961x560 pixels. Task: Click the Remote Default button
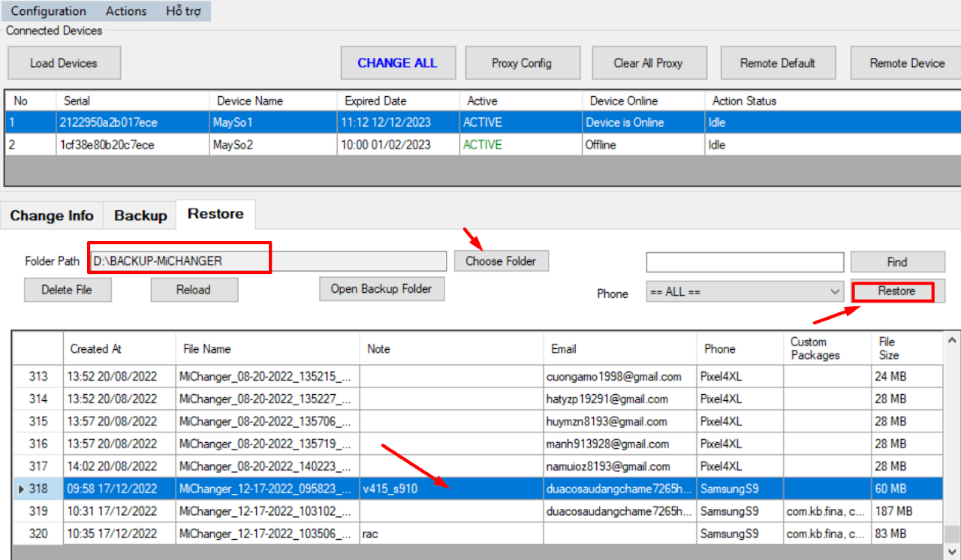pos(777,63)
